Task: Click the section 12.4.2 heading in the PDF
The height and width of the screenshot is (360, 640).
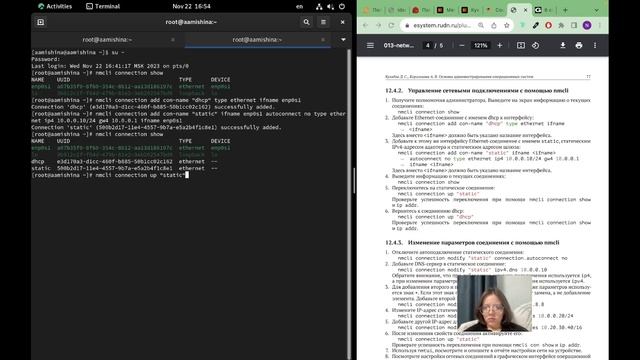Action: click(x=477, y=91)
